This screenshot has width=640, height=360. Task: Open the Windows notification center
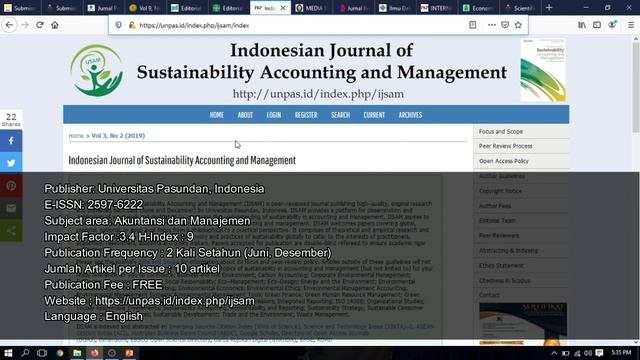point(599,353)
